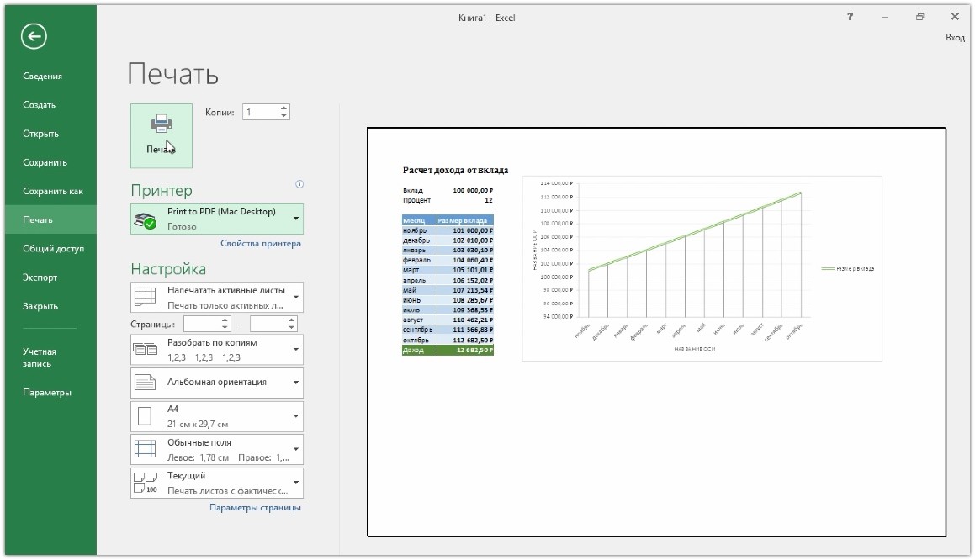Open the Сведения menu item

[x=42, y=76]
